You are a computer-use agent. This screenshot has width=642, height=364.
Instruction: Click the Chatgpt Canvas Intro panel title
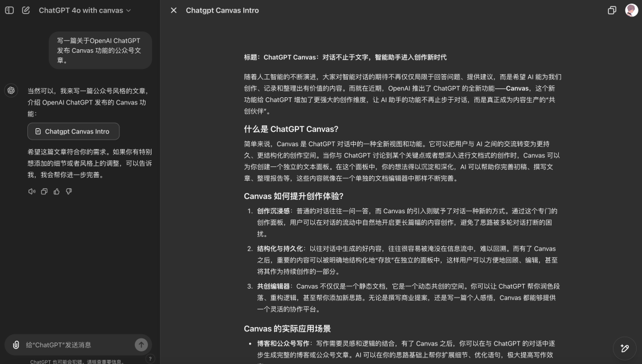222,10
